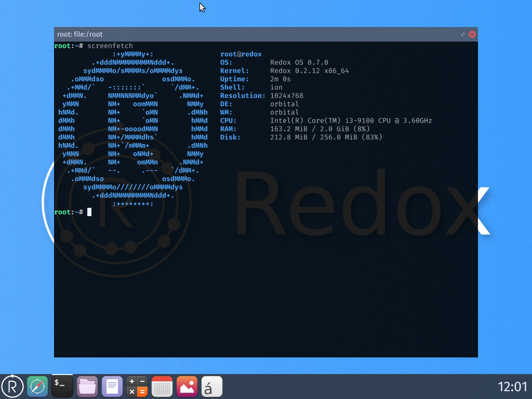Click the 'Uptime:' label
The width and height of the screenshot is (532, 399).
[234, 79]
